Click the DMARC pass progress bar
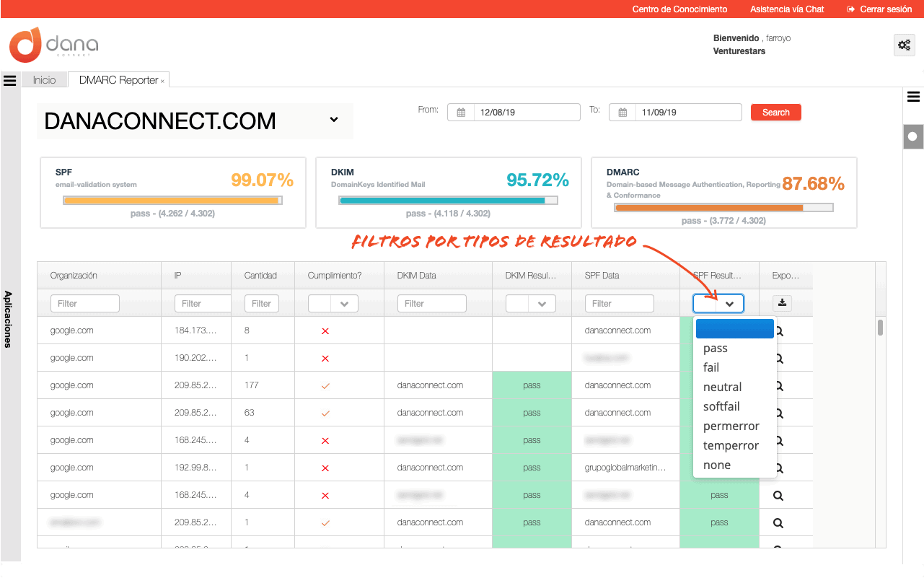The width and height of the screenshot is (924, 578). tap(723, 207)
